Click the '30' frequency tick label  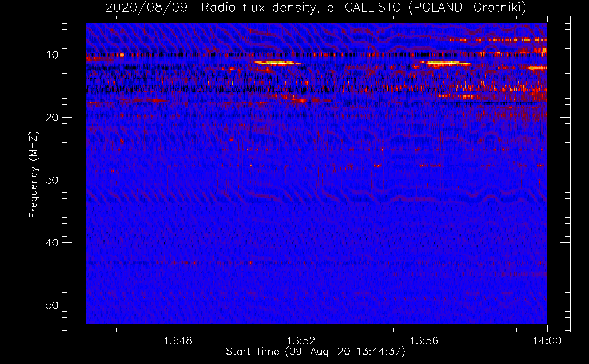52,180
